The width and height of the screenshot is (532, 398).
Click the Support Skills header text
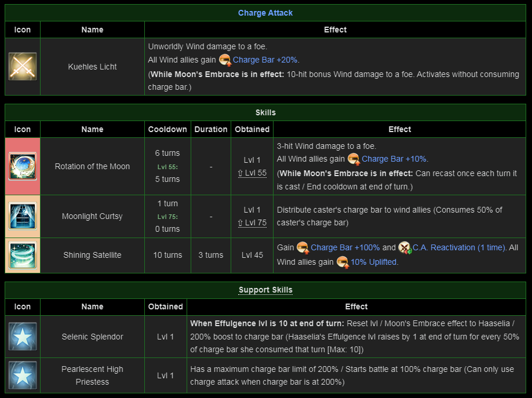click(x=265, y=290)
